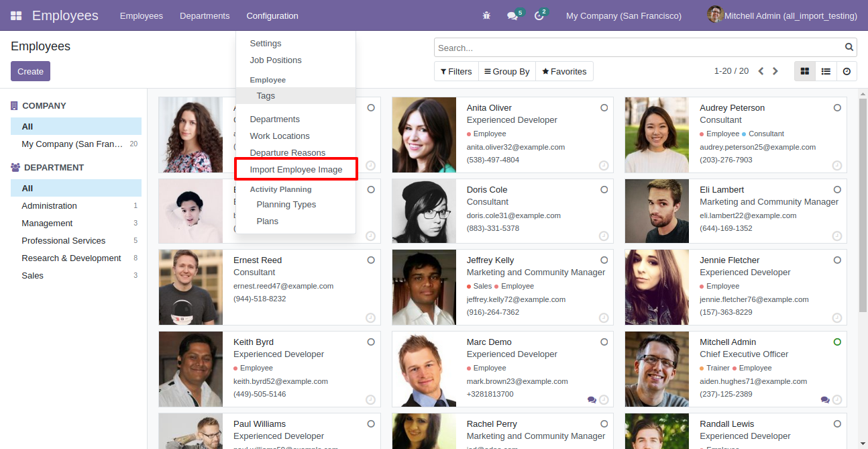Open the Favorites dropdown
Viewport: 868px width, 449px height.
564,71
